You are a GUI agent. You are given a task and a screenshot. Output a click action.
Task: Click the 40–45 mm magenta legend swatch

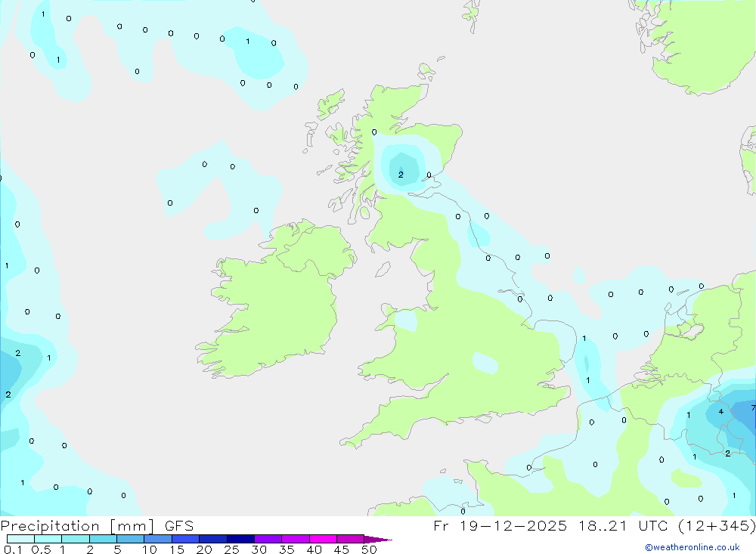(x=323, y=539)
